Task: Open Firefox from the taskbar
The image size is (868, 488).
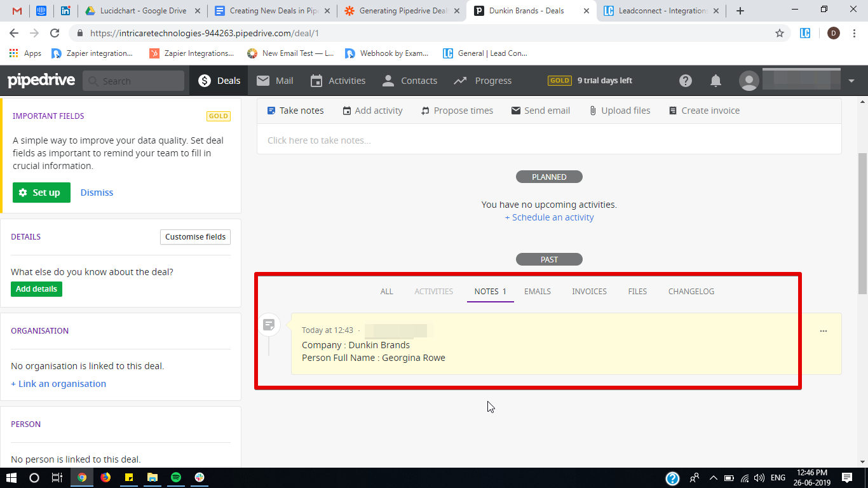Action: click(105, 477)
